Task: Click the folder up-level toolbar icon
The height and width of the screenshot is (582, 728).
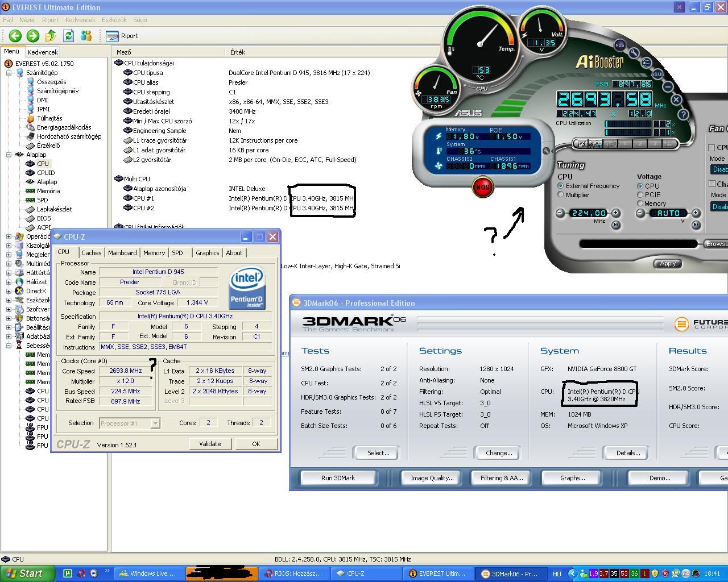Action: [51, 36]
